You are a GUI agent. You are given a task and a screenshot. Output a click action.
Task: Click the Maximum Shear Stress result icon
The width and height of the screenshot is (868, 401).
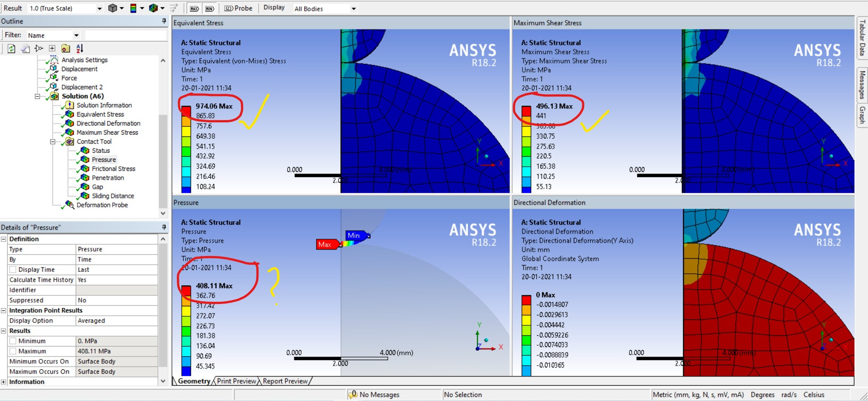70,132
